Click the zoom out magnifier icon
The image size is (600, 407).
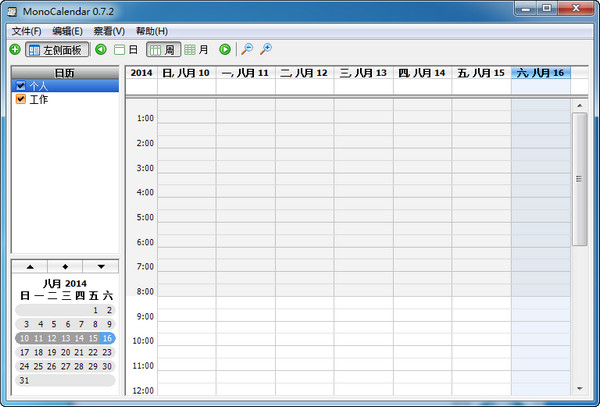(x=247, y=49)
